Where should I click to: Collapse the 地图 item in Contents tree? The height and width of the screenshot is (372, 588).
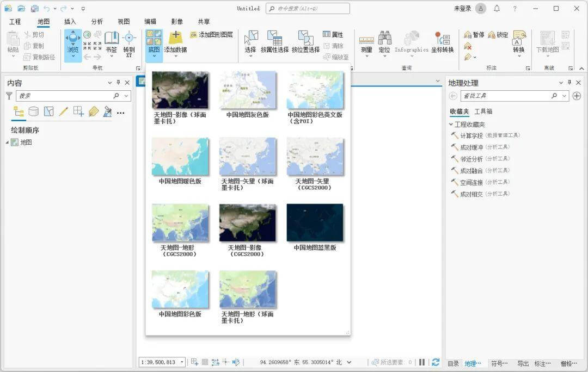[8, 142]
